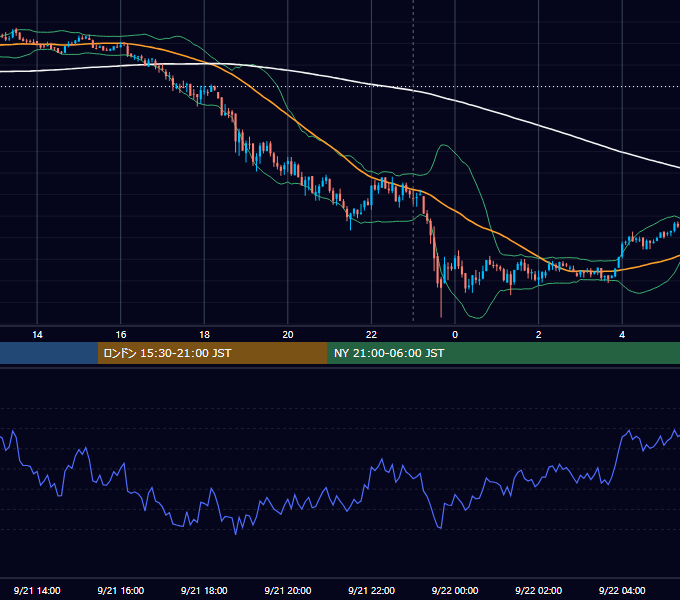Image resolution: width=680 pixels, height=600 pixels.
Task: Click the '9/21 14:00' indicator axis label
Action: tap(37, 590)
